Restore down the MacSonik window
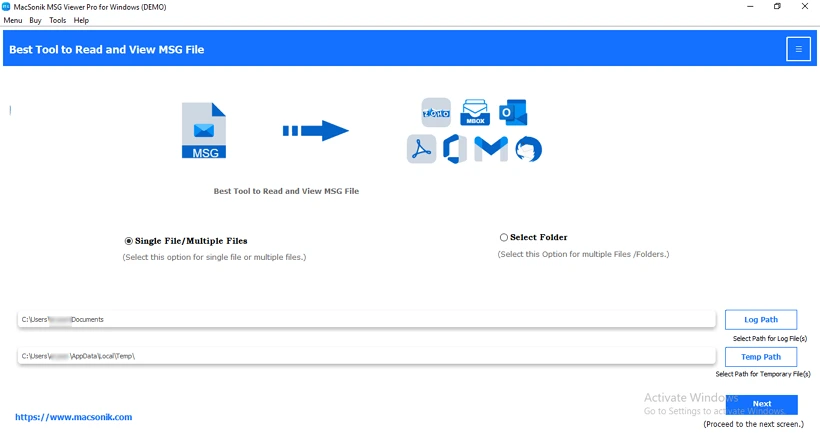The image size is (820, 437). (777, 7)
